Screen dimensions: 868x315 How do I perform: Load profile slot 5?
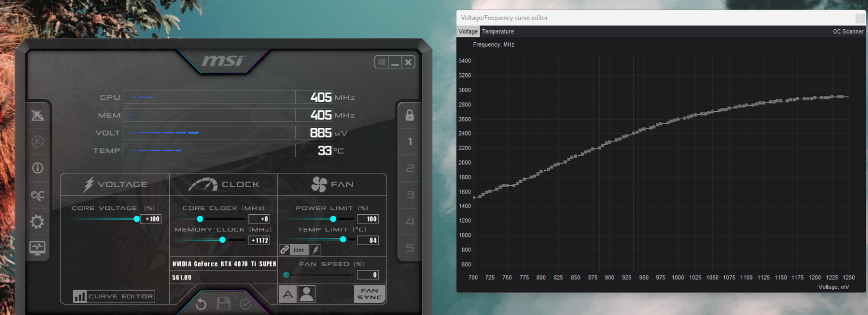pyautogui.click(x=410, y=248)
